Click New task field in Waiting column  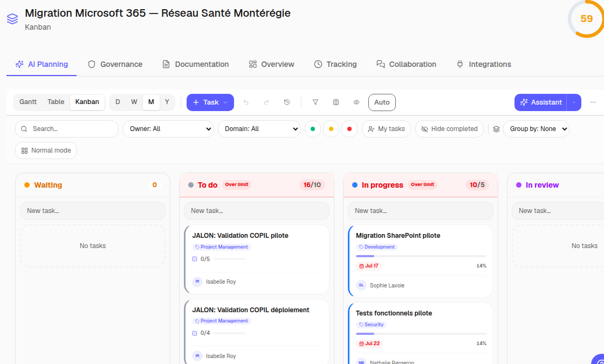(x=93, y=211)
